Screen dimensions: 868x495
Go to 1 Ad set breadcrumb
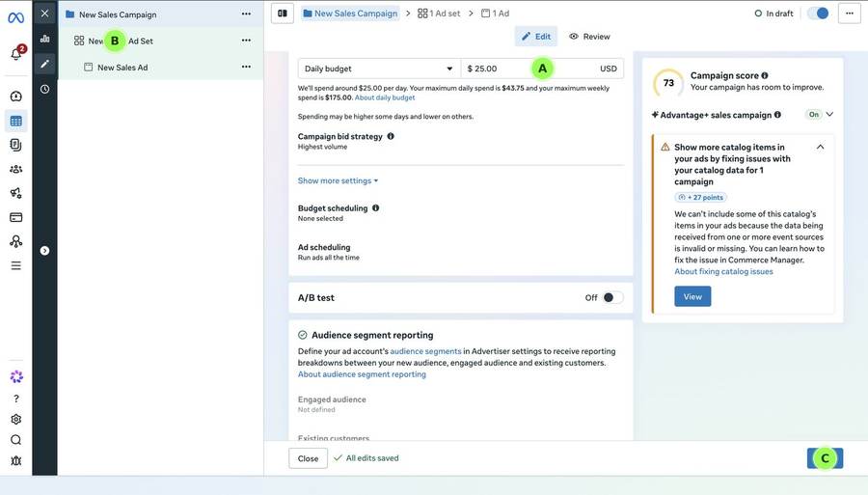pos(439,14)
